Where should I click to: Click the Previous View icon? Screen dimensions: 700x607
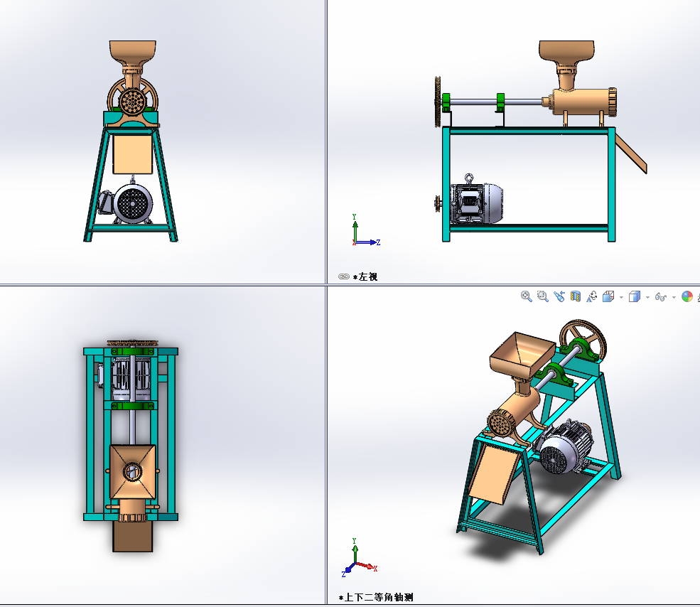559,296
